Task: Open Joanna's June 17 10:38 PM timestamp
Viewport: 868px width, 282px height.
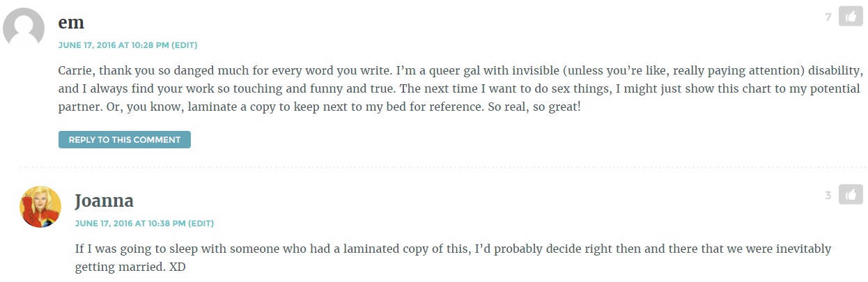Action: pyautogui.click(x=130, y=224)
